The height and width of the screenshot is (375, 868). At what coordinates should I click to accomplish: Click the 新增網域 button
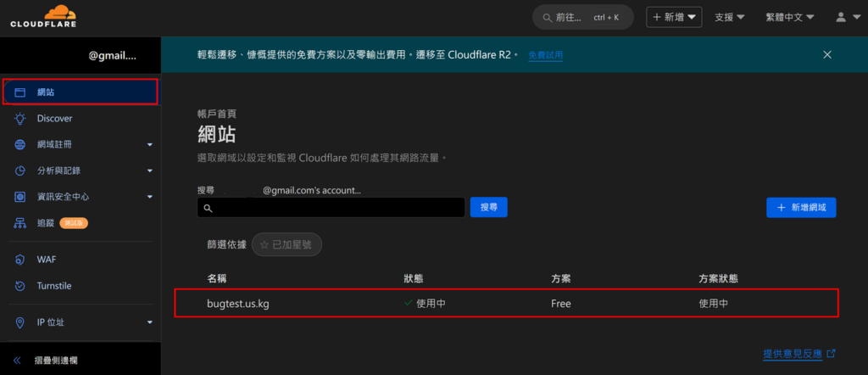pyautogui.click(x=801, y=207)
